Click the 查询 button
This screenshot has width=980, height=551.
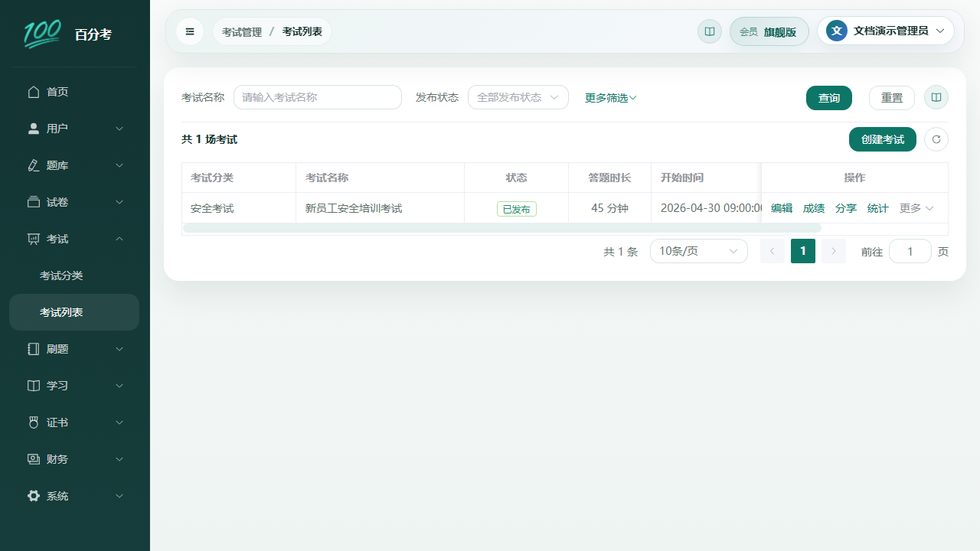tap(829, 98)
